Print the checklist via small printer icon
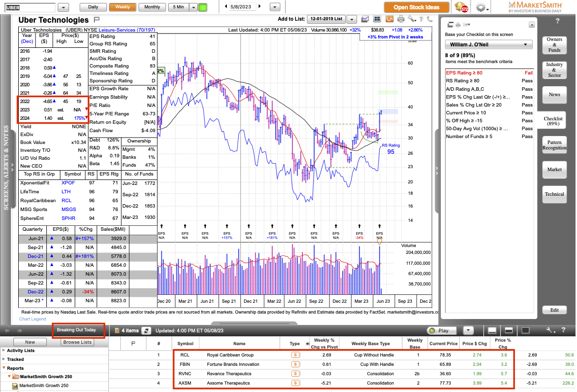 (458, 25)
